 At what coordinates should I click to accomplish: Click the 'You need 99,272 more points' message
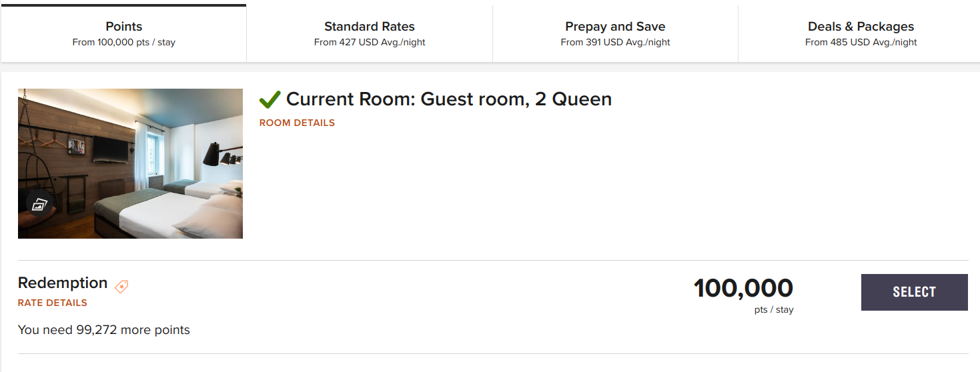pyautogui.click(x=104, y=330)
